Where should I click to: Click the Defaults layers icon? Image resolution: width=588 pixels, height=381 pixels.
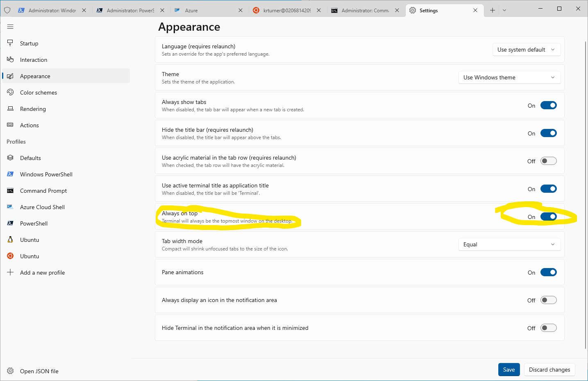[x=10, y=158]
